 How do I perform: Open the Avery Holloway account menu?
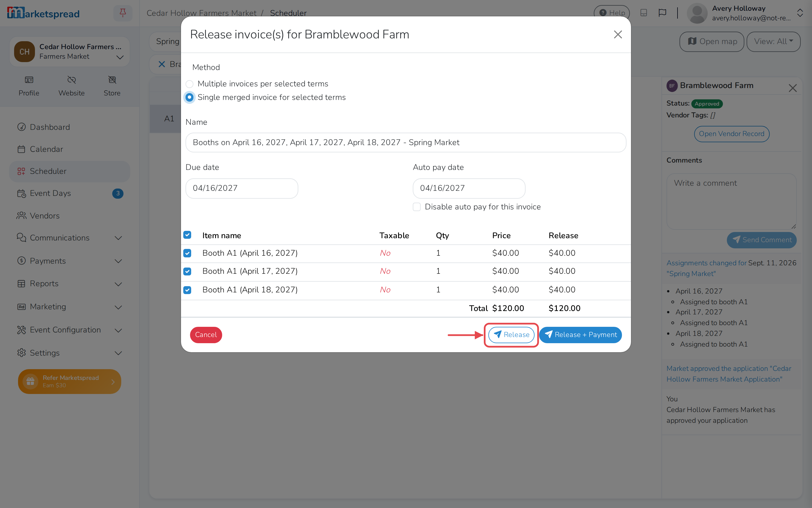pos(745,13)
